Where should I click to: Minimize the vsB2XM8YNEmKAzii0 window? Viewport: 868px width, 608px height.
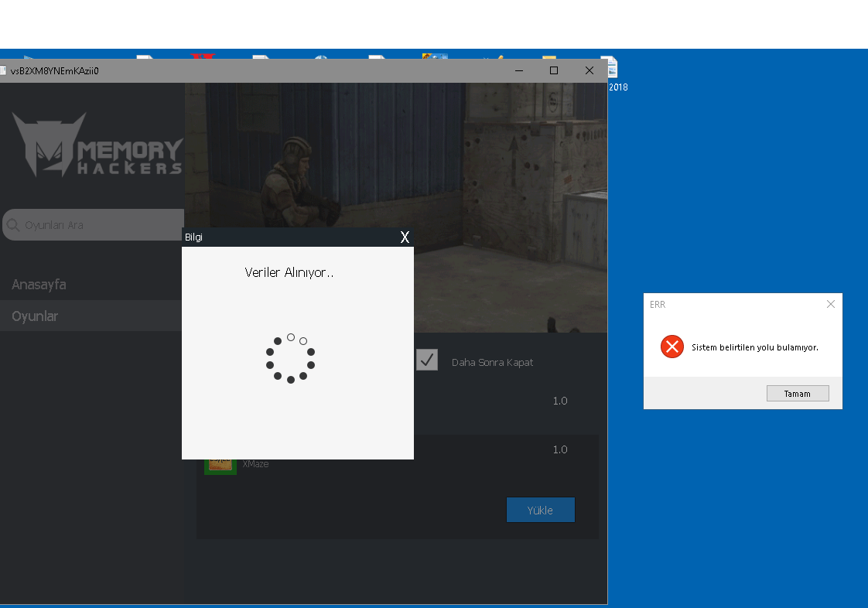[518, 70]
